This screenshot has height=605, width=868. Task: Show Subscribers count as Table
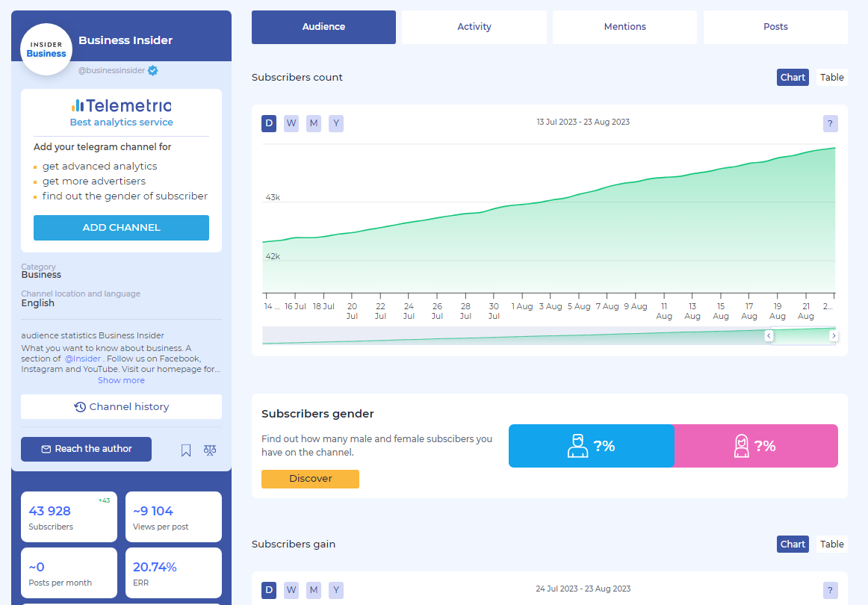pos(831,78)
